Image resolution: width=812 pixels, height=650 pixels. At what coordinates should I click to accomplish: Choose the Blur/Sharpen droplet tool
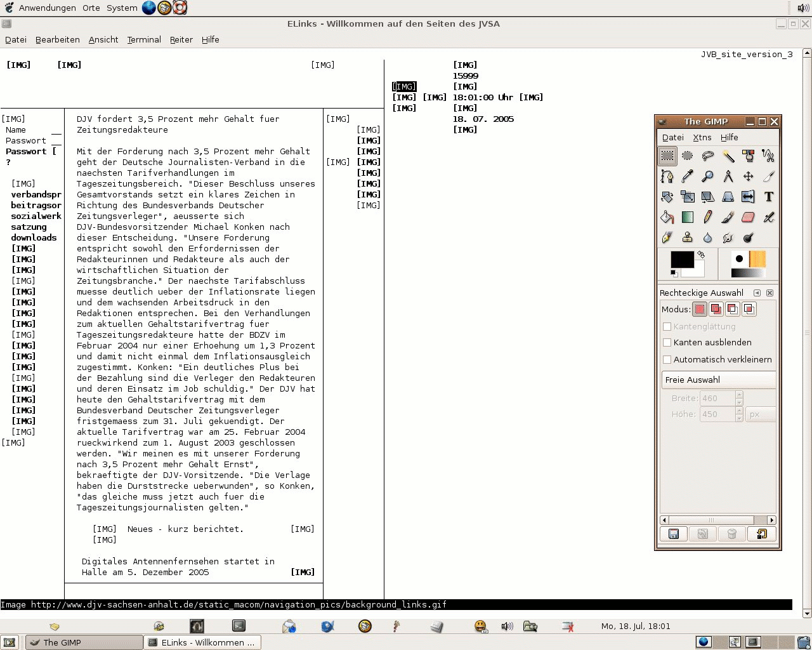(x=708, y=237)
